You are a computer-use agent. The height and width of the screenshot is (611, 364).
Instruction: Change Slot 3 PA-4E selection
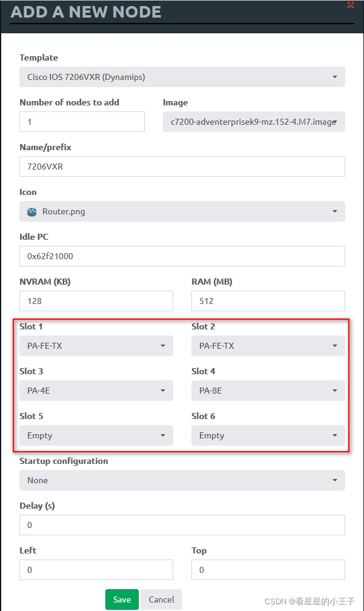coord(96,391)
